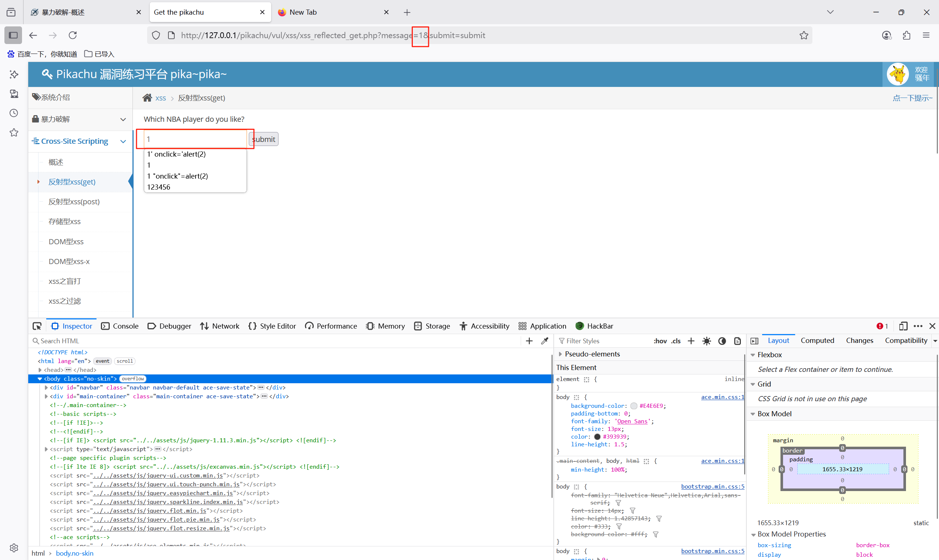The height and width of the screenshot is (560, 939).
Task: Click the scroll badge on html
Action: (x=125, y=361)
